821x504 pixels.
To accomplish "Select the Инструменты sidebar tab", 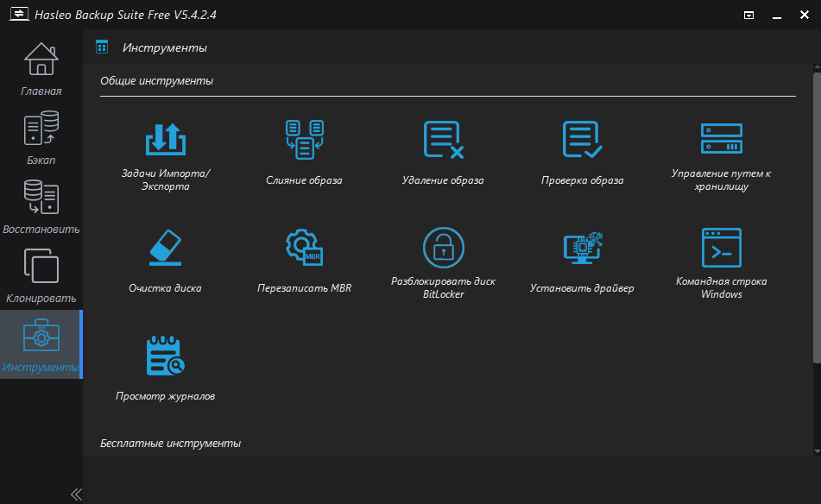I will point(41,344).
